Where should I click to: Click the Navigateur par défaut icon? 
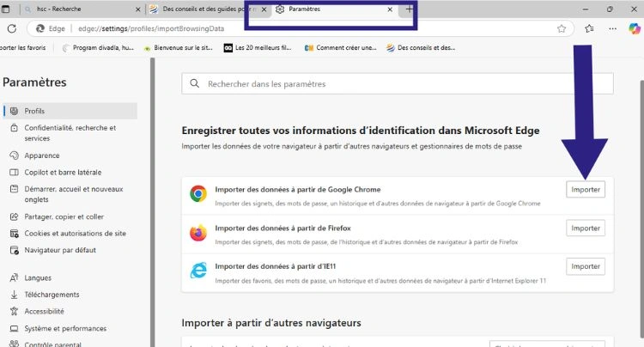(x=14, y=250)
